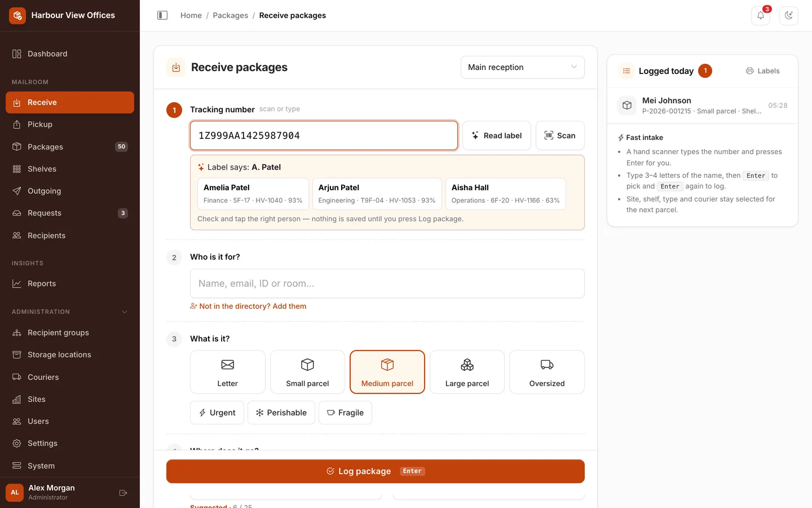Toggle the Fragile flag
Viewport: 812px width, 508px height.
pyautogui.click(x=345, y=413)
